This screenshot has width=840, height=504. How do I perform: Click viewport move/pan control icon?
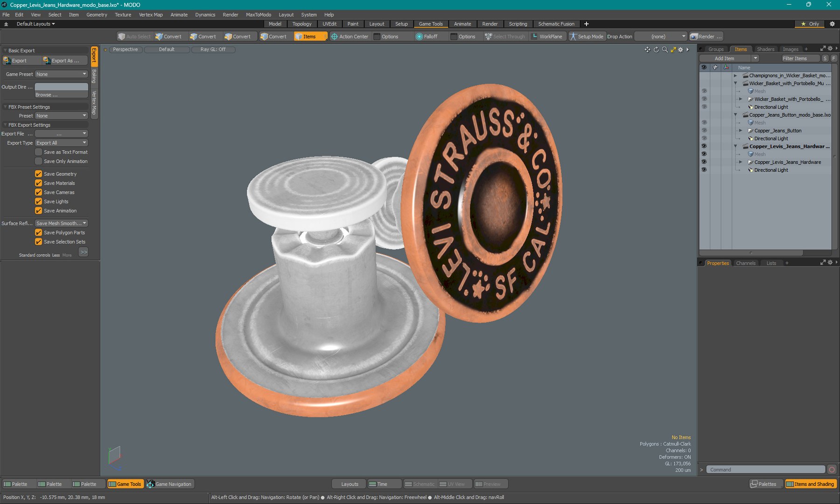pyautogui.click(x=647, y=49)
